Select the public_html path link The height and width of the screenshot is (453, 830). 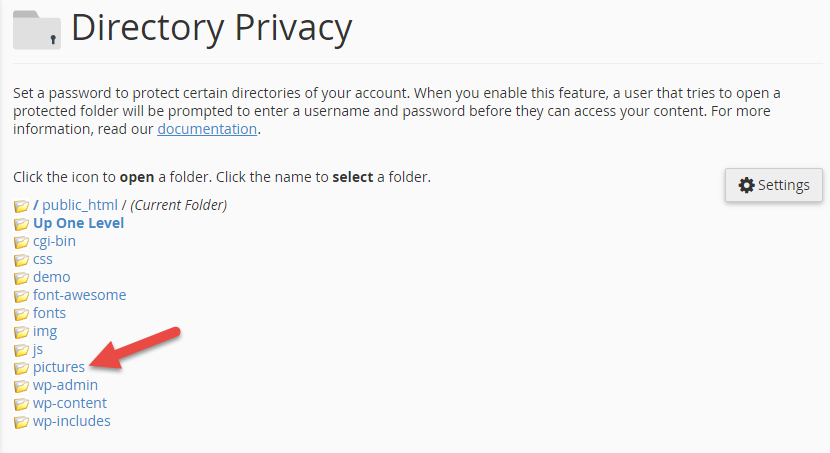pos(80,205)
